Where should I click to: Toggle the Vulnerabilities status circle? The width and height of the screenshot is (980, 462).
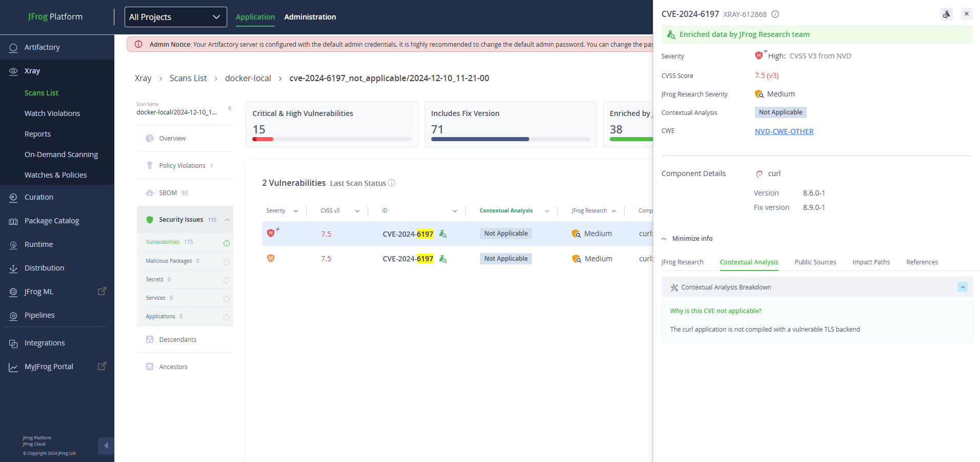pyautogui.click(x=227, y=243)
